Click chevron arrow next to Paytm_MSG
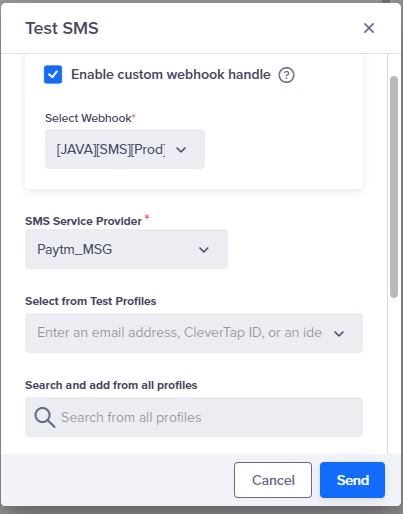The image size is (403, 514). coord(204,250)
